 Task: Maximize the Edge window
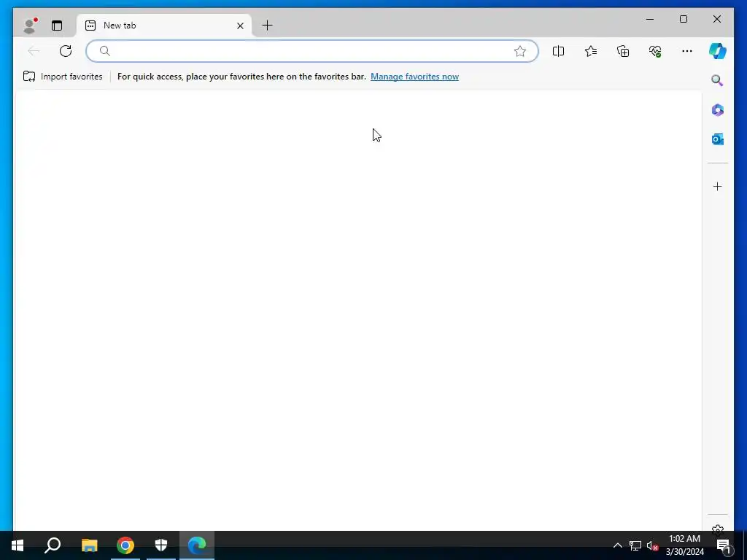pyautogui.click(x=683, y=19)
